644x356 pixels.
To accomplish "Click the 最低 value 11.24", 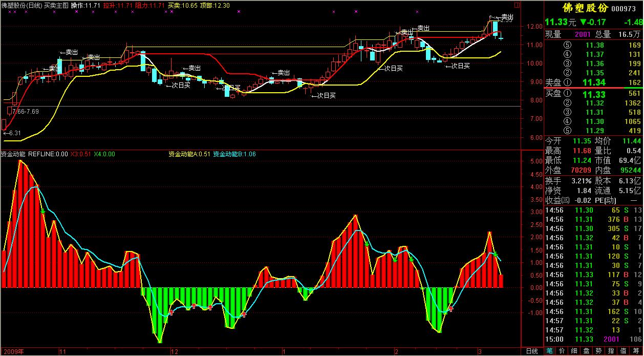I will [x=581, y=160].
